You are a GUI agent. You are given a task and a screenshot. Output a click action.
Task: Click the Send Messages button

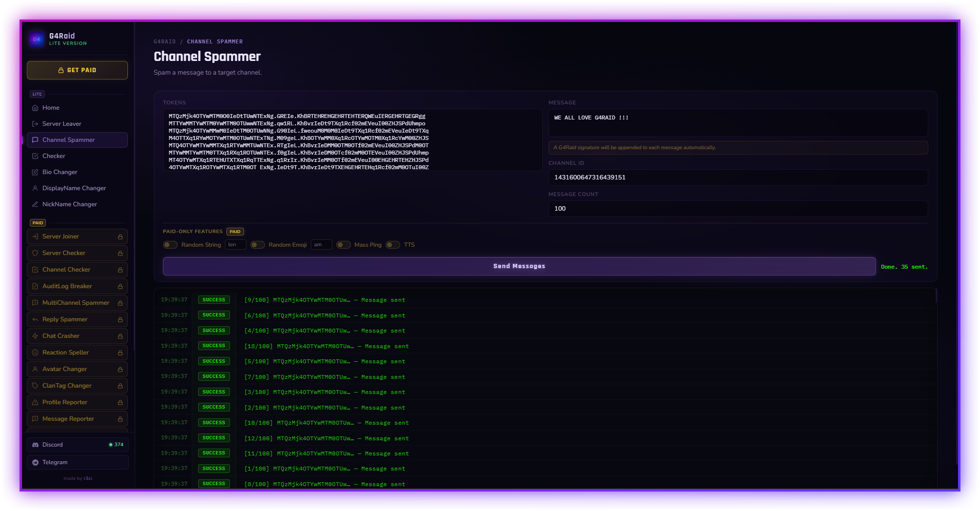(519, 266)
